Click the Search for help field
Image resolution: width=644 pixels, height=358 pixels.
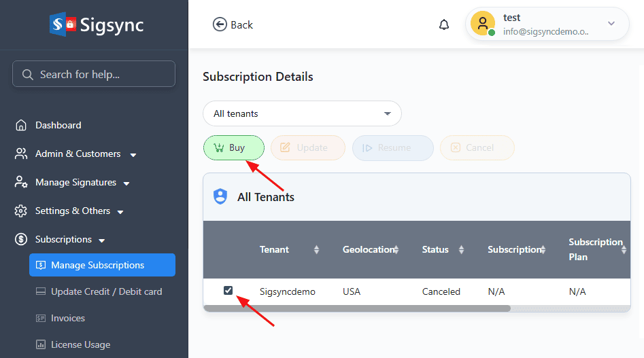pos(94,75)
